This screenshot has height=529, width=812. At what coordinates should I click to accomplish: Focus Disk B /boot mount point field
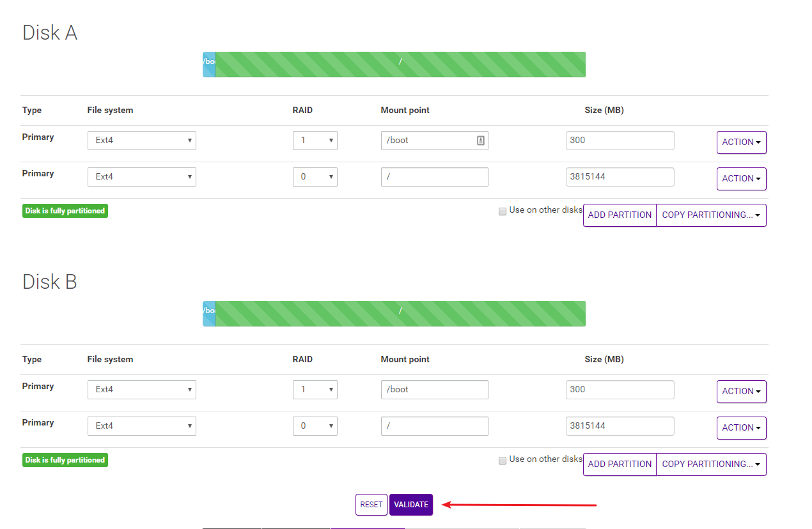pos(434,390)
